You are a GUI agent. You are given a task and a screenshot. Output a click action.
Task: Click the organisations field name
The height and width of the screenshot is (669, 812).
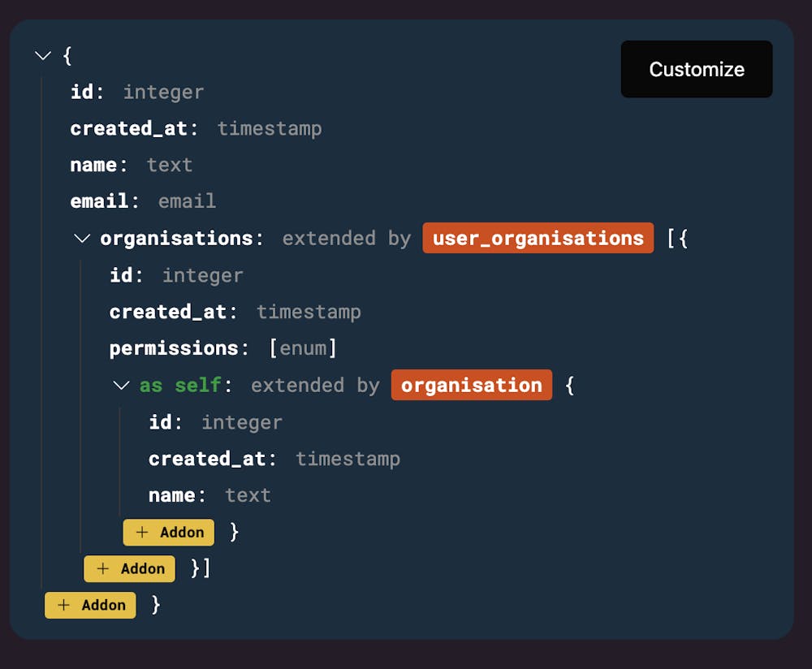point(176,239)
